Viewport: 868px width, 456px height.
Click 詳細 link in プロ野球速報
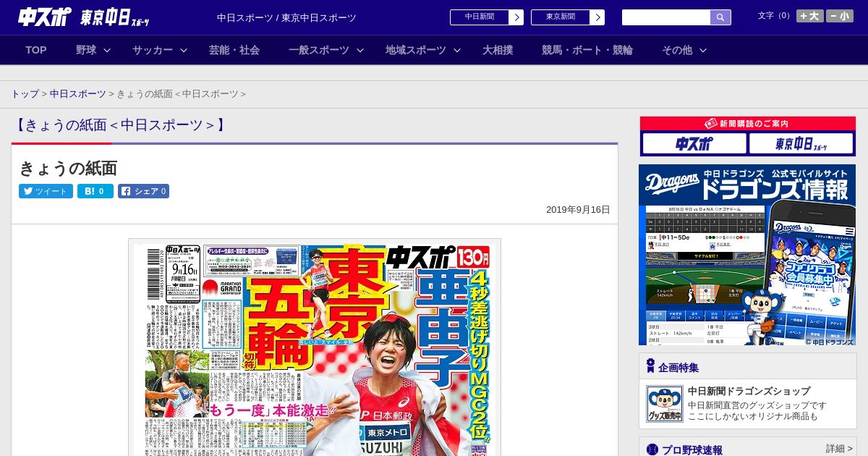click(840, 449)
